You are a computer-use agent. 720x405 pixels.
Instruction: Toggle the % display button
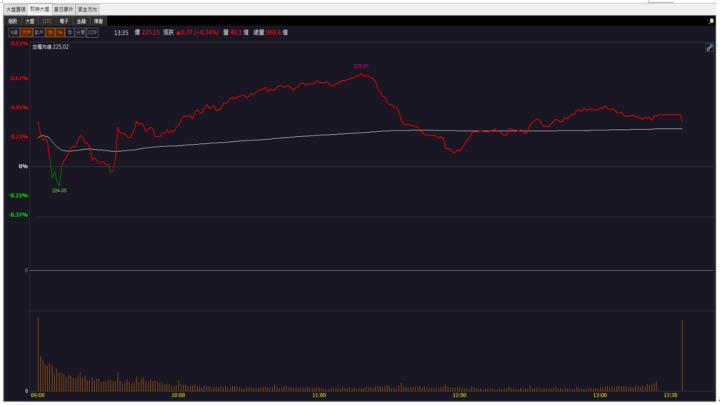click(59, 32)
